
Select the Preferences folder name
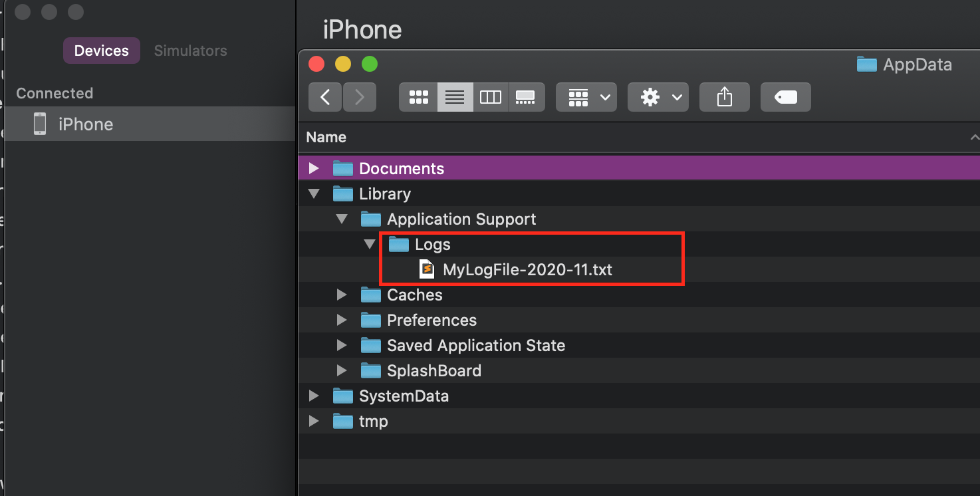(x=432, y=320)
